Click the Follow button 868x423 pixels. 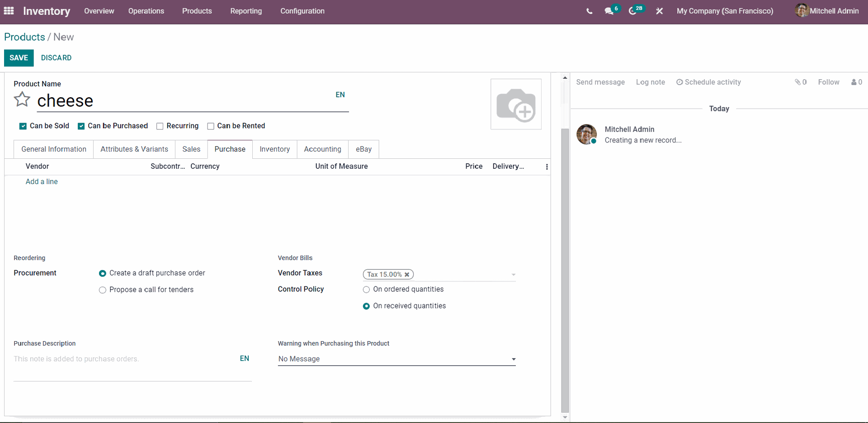pos(829,82)
